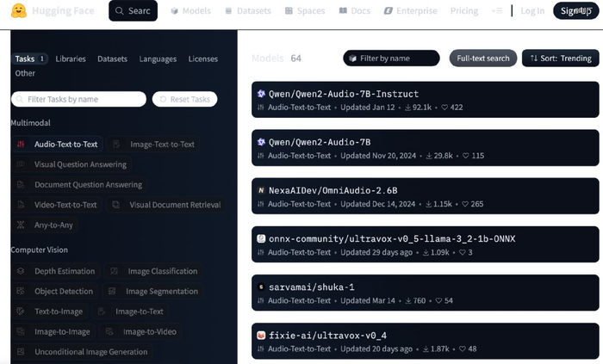Screen dimensions: 603x364
Task: Click the onnx-community avatar icon
Action: coord(261,238)
